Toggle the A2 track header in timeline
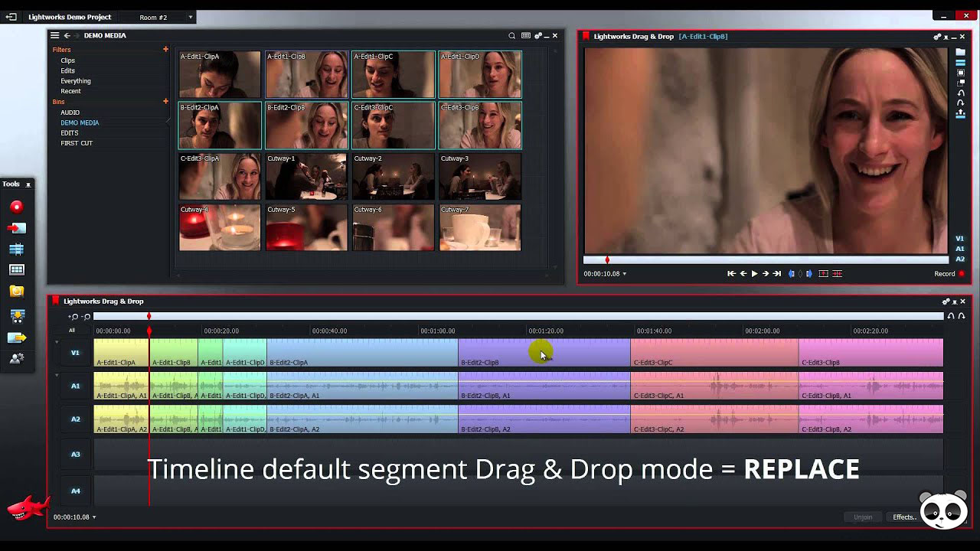 75,419
